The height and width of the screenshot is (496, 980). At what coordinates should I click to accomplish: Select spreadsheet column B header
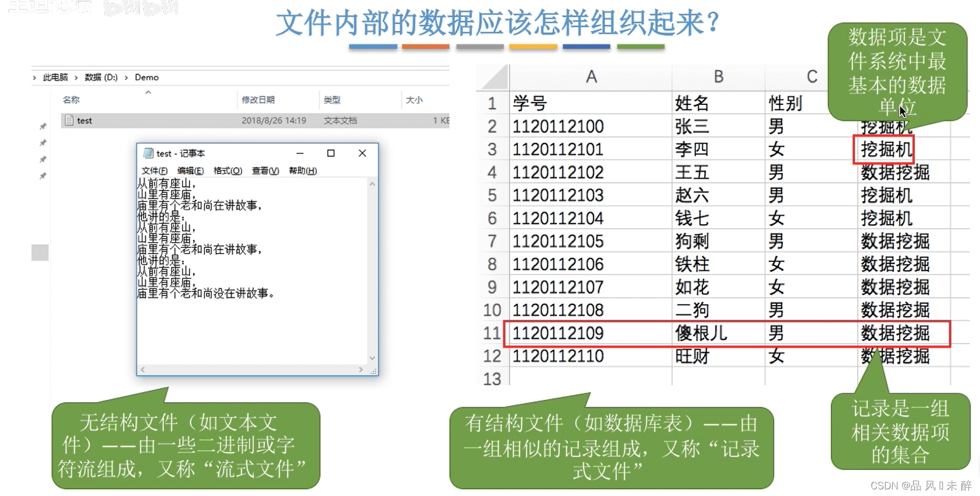coord(719,77)
